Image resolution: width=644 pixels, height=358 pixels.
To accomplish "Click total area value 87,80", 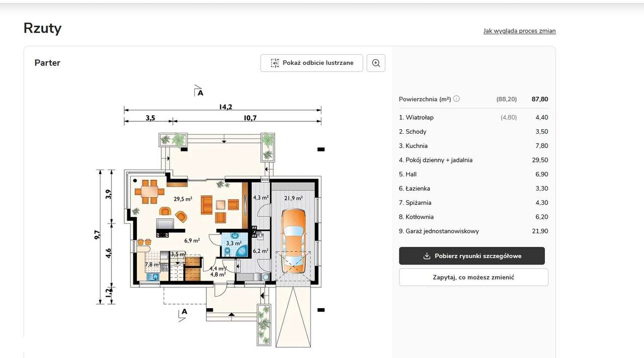I will 540,99.
